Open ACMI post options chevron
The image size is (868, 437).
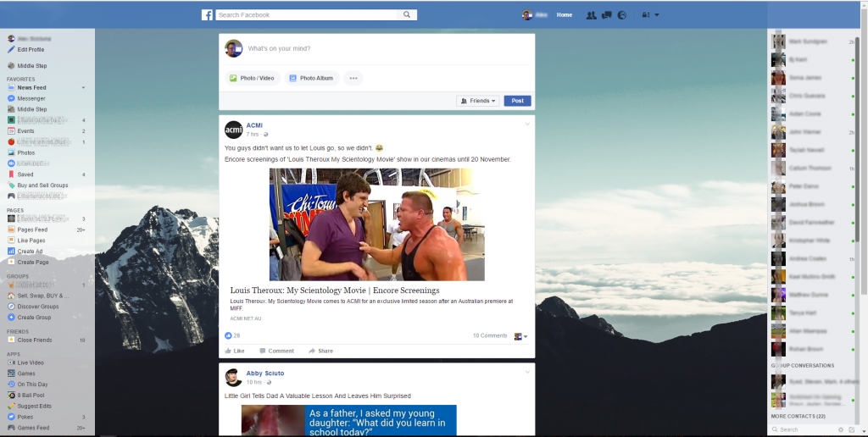[527, 124]
